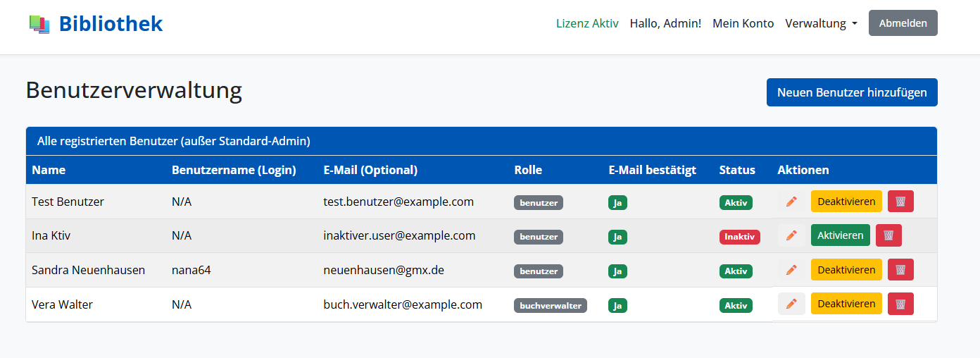Delete Vera Walter with trash icon

tap(900, 304)
